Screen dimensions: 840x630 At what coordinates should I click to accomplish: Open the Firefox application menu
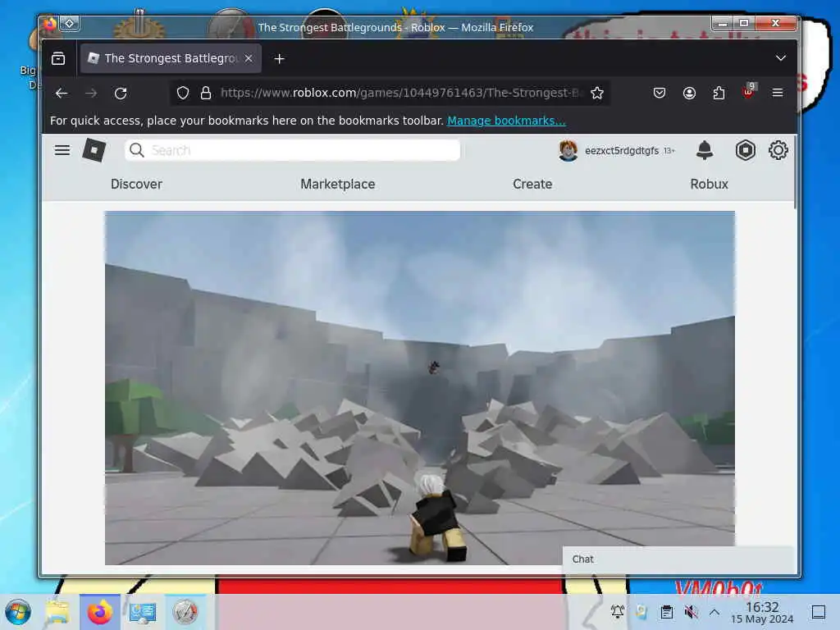[778, 94]
